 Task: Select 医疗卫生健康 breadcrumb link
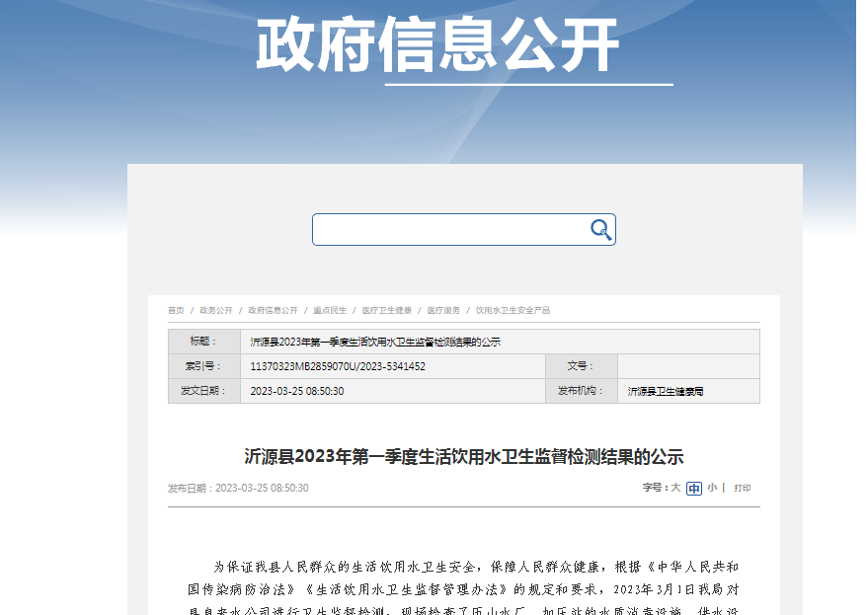click(x=387, y=310)
